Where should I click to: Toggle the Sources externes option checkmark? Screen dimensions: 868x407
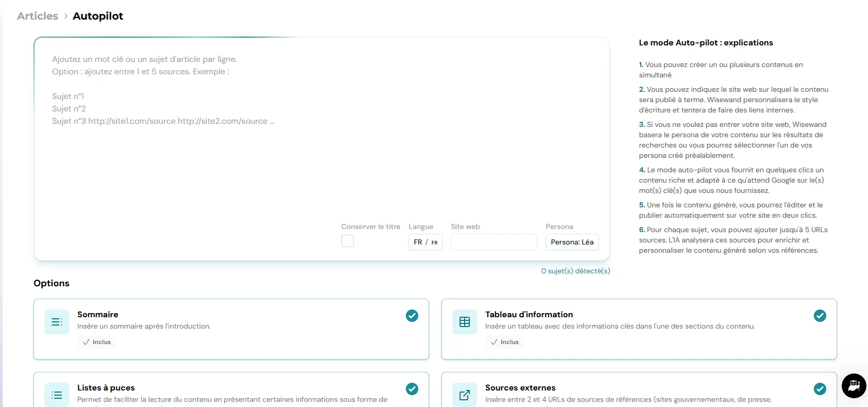(820, 389)
